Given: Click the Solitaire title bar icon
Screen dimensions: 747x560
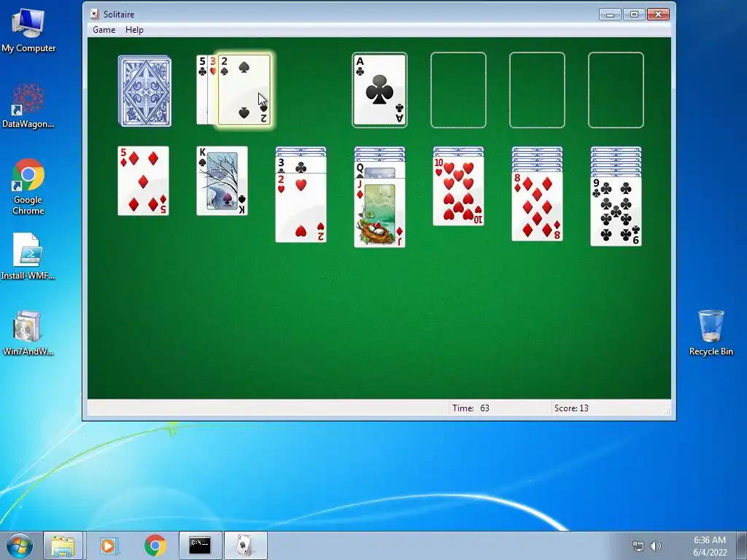Looking at the screenshot, I should coord(95,15).
